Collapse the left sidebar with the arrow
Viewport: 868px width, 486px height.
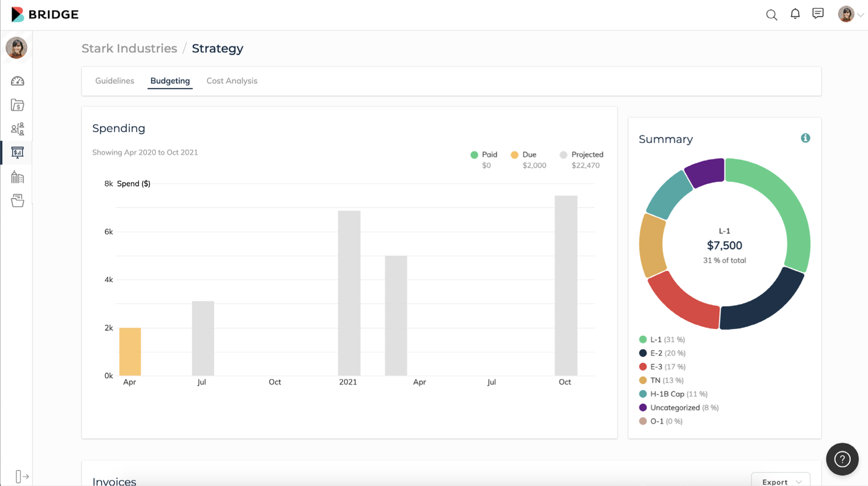21,476
